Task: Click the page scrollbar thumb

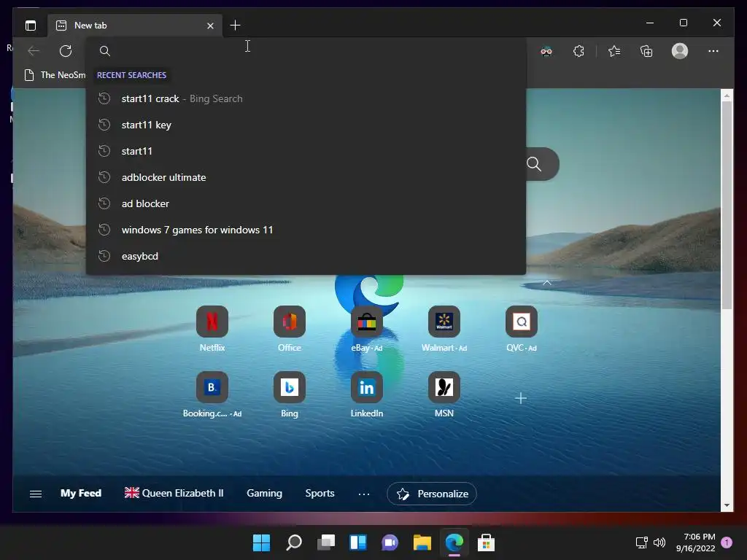Action: [x=727, y=205]
